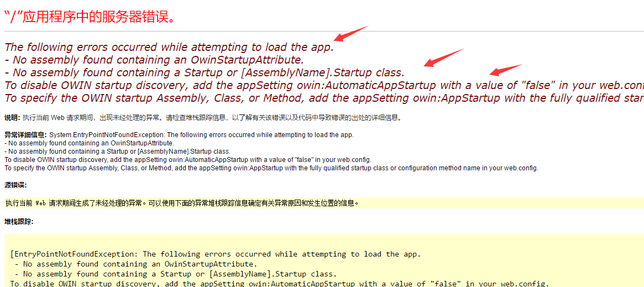This screenshot has width=644, height=287.
Task: Click monospaced stack trace line about OwinStartupAttribute
Action: coord(136,264)
